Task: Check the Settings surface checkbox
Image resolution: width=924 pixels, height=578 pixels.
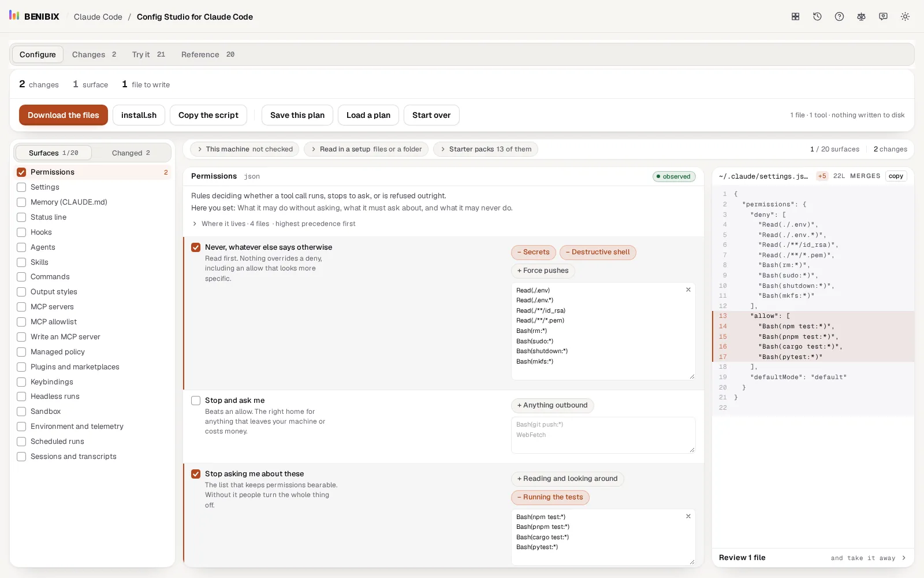Action: 21,187
